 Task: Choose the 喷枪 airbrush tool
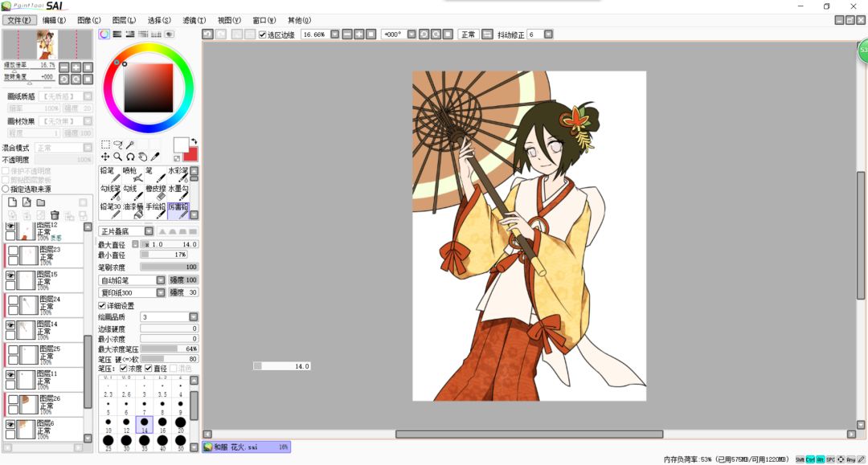pyautogui.click(x=133, y=174)
